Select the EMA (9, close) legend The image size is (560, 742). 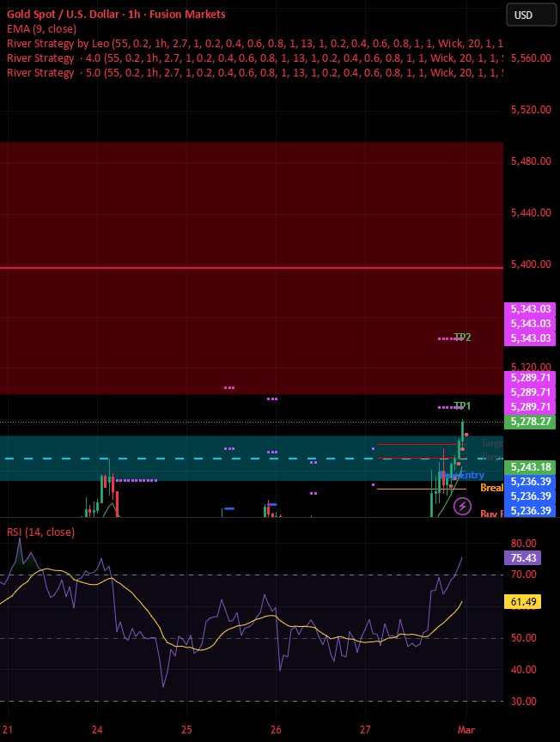[42, 29]
